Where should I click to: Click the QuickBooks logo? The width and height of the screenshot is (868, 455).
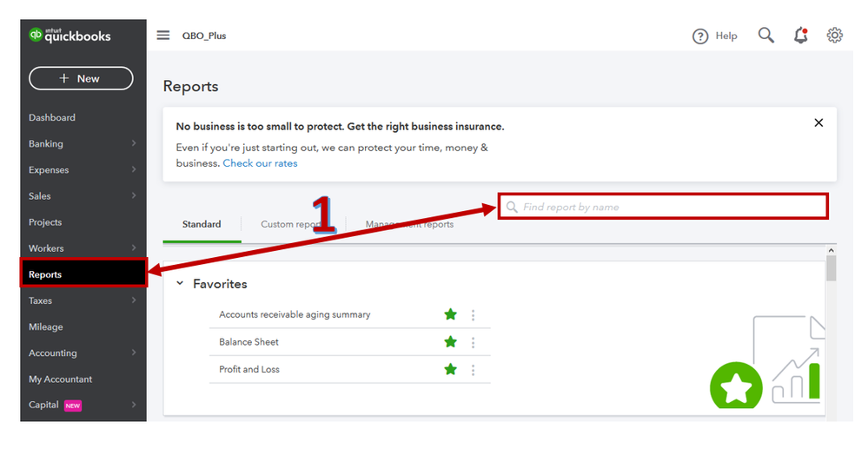coord(70,35)
